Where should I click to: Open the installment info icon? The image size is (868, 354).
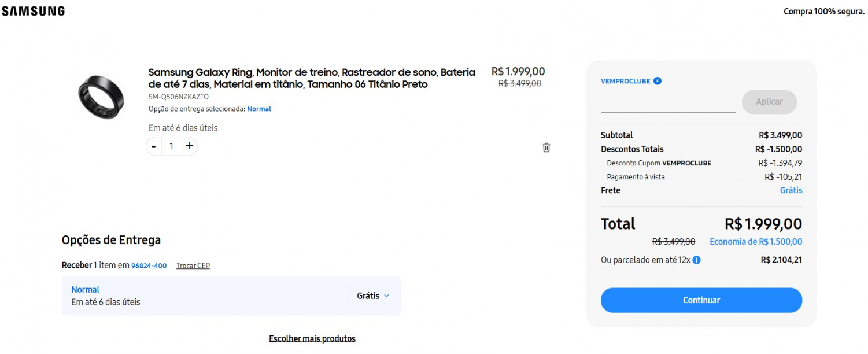pyautogui.click(x=697, y=260)
